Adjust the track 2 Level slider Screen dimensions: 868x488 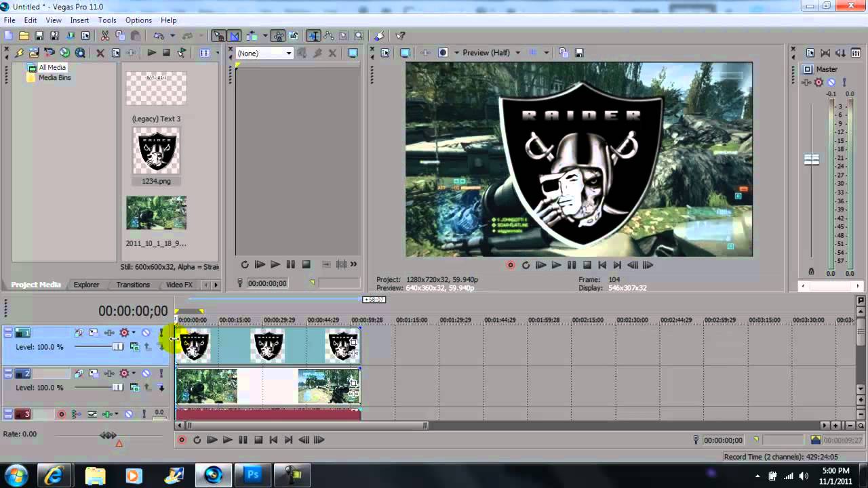pos(118,388)
